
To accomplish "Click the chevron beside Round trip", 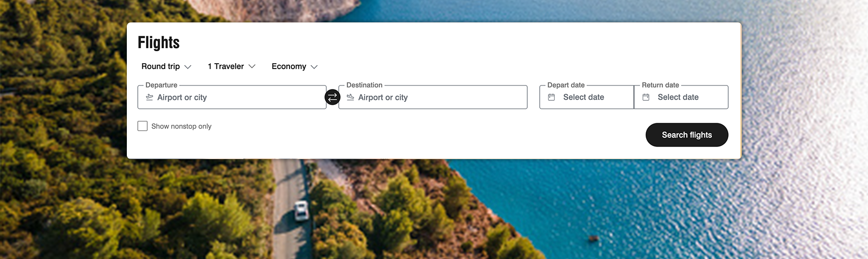I will tap(188, 67).
